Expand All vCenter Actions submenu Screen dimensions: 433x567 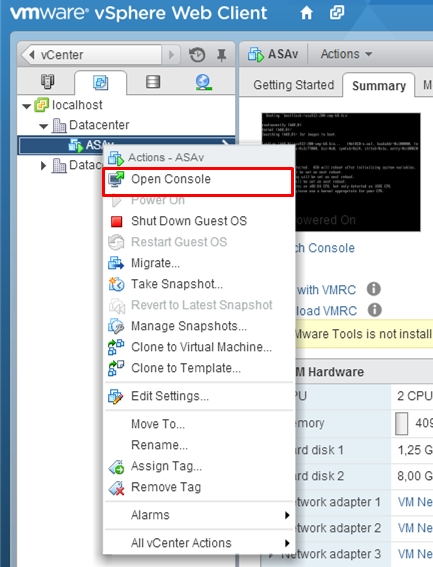[199, 543]
